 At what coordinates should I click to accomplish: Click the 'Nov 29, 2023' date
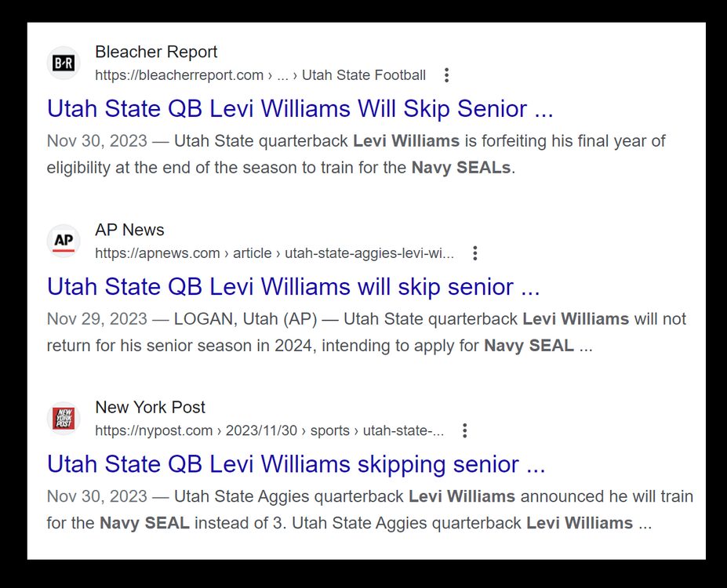point(96,319)
